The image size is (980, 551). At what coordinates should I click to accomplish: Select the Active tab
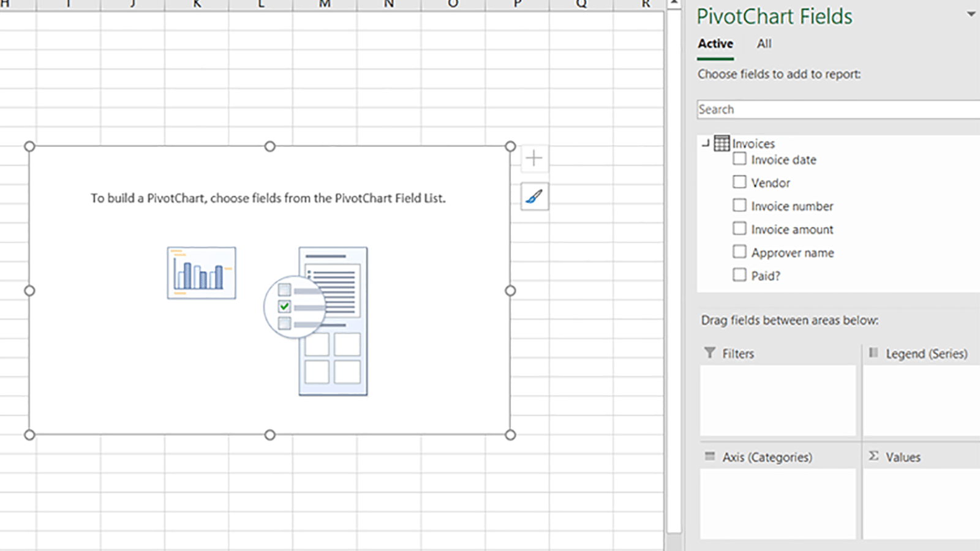pos(715,43)
